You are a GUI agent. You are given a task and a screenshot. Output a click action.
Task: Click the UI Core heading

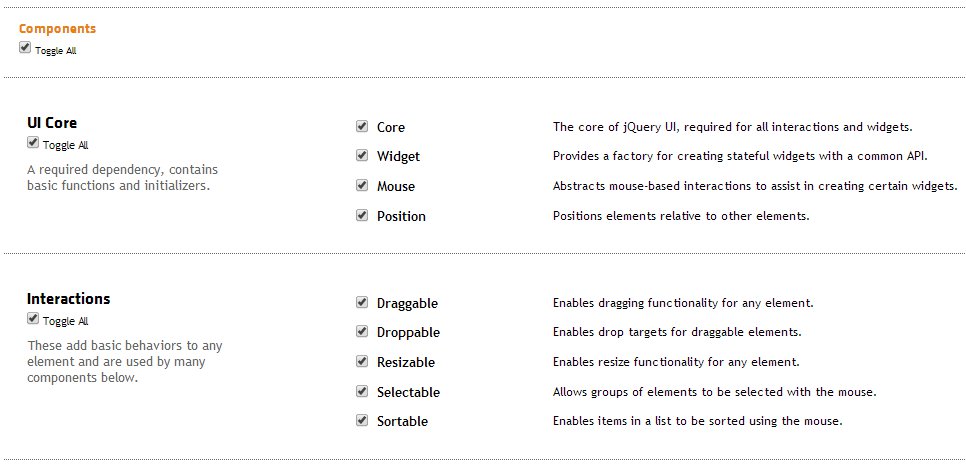pos(52,123)
